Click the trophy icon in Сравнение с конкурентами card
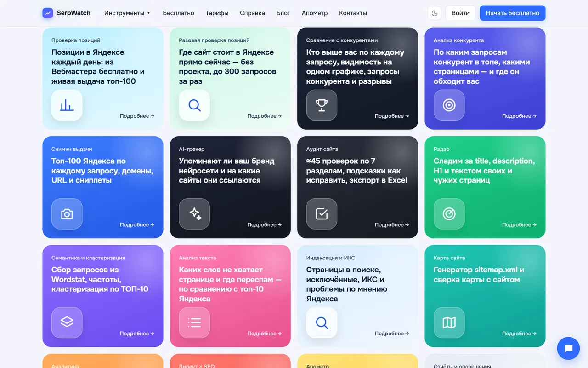This screenshot has height=368, width=588. (322, 105)
